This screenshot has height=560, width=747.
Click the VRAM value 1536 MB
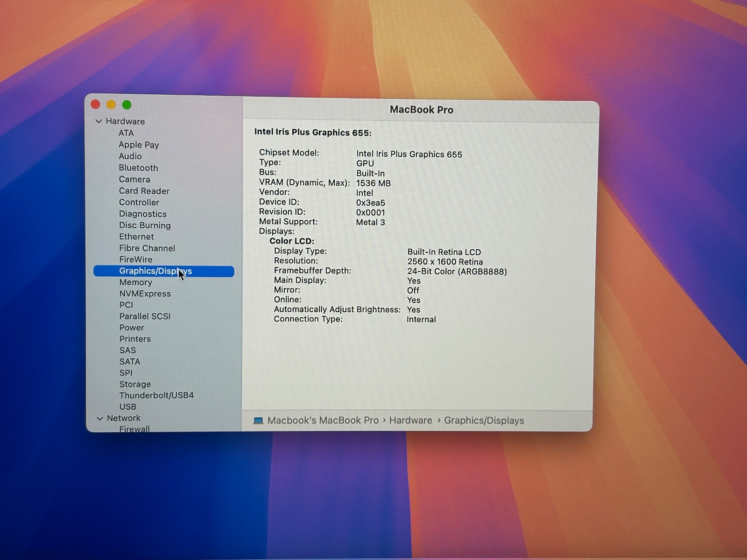point(373,183)
